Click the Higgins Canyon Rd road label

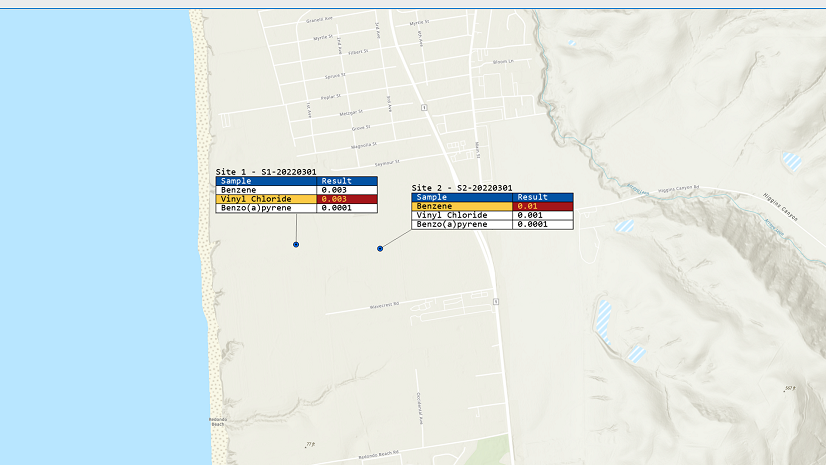pos(678,189)
